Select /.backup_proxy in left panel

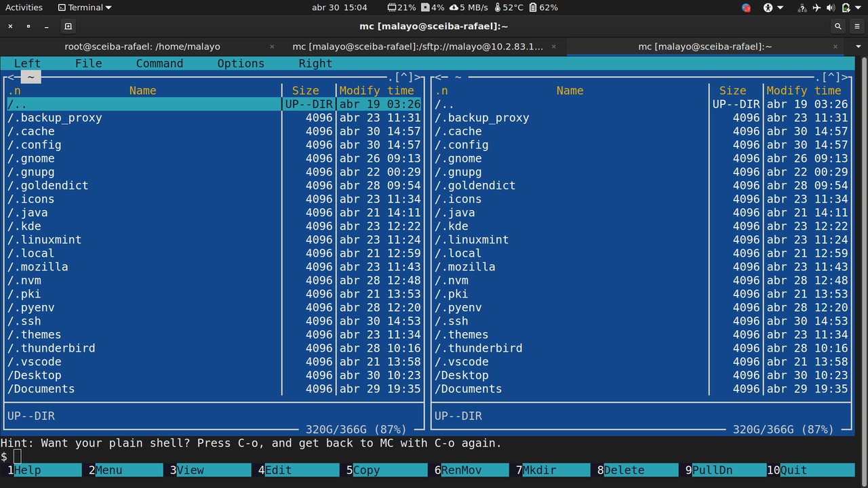[x=214, y=118]
